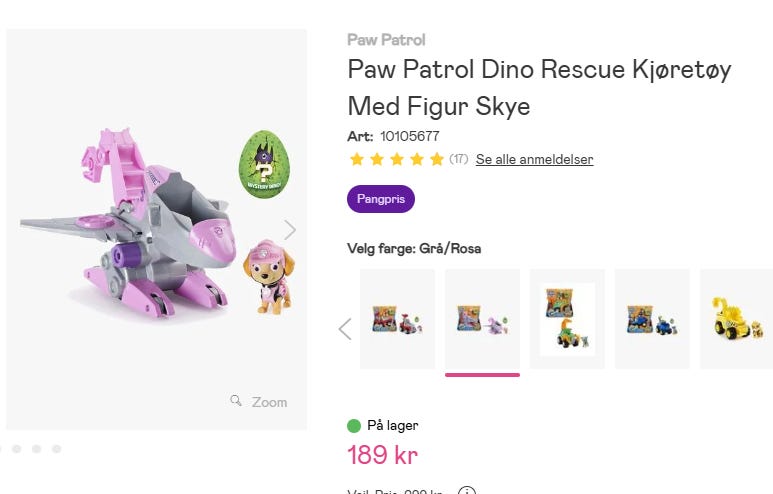Choose the green and orange vehicle variant
773x494 pixels.
point(567,318)
